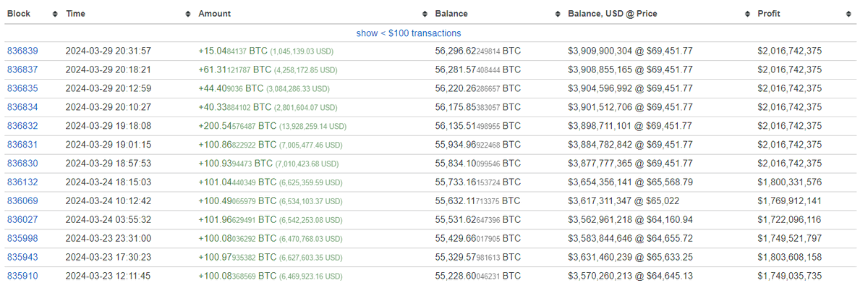This screenshot has width=868, height=283.
Task: Open block 836027
Action: point(22,220)
